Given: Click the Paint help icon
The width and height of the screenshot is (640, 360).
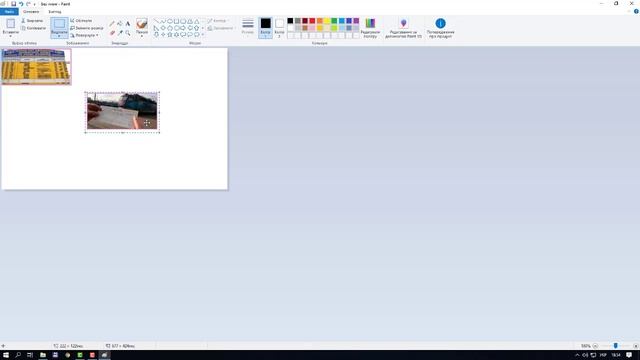Looking at the screenshot, I should tap(636, 11).
